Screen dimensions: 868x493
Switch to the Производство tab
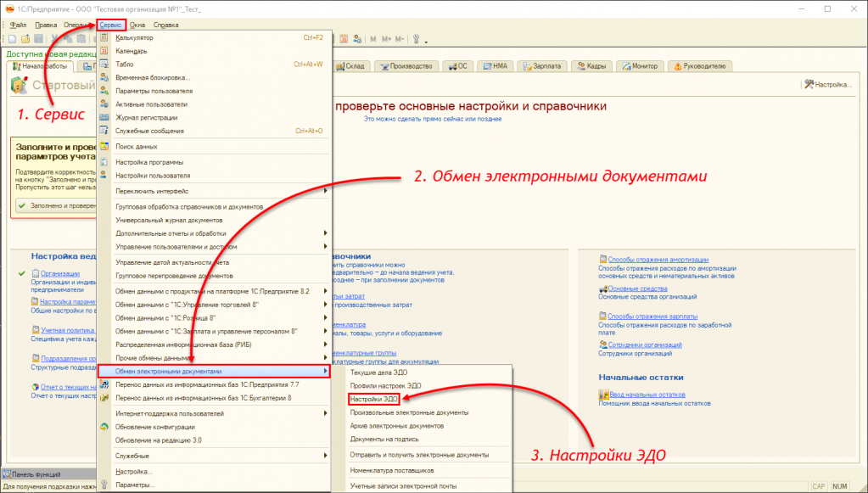coord(406,66)
